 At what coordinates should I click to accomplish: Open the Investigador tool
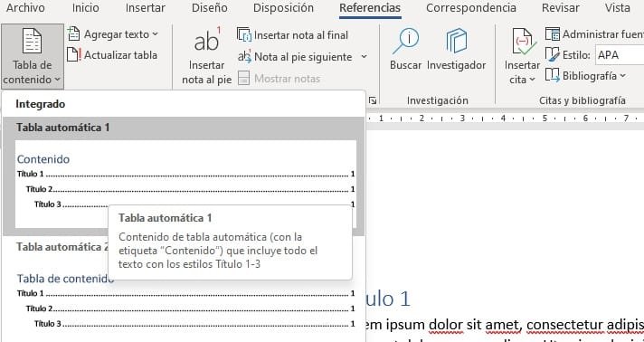click(x=456, y=41)
